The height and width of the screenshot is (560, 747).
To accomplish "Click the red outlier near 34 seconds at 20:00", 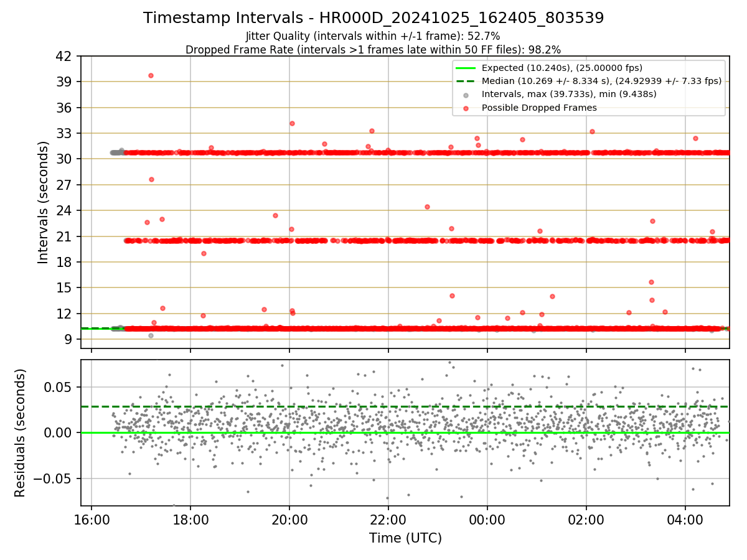I will pos(292,123).
